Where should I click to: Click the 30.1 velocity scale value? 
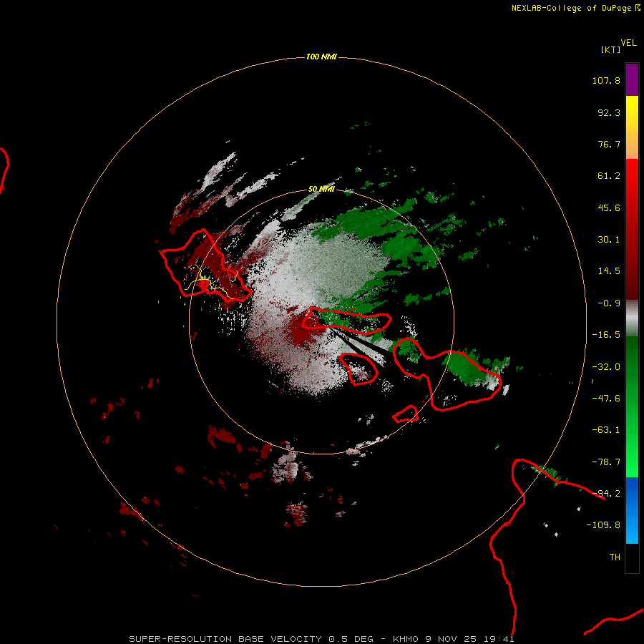609,240
